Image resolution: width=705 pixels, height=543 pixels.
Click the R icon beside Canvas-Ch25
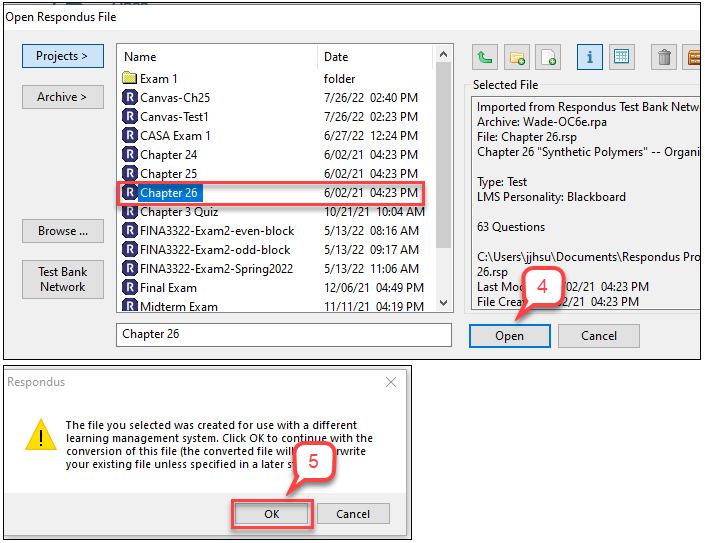point(129,97)
